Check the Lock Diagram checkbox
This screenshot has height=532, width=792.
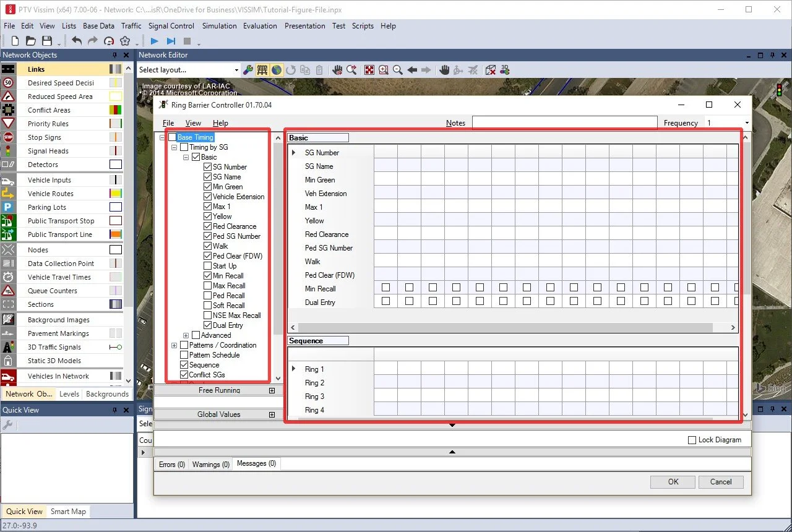[x=692, y=440]
